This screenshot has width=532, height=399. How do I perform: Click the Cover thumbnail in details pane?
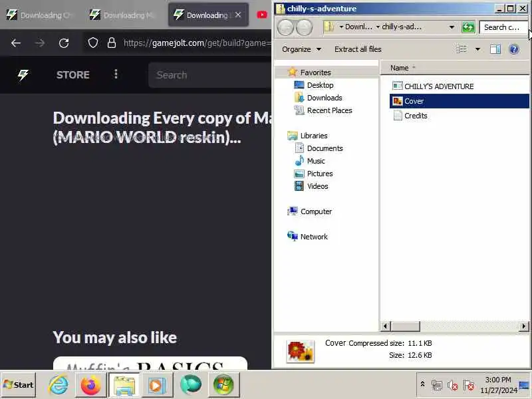pyautogui.click(x=301, y=352)
